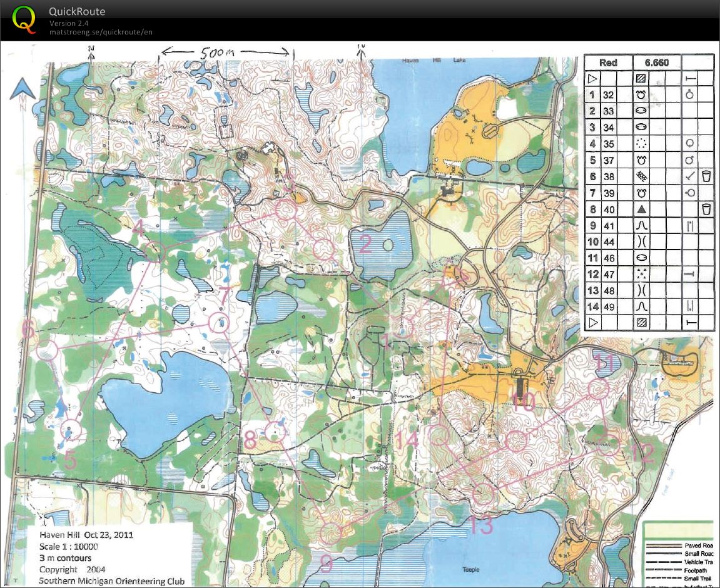Click the 'Red' course header cell
This screenshot has height=588, width=720.
(608, 63)
